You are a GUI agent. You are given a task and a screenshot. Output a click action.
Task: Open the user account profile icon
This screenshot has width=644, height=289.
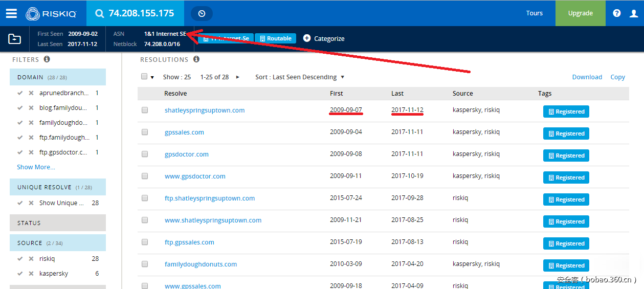(x=634, y=13)
